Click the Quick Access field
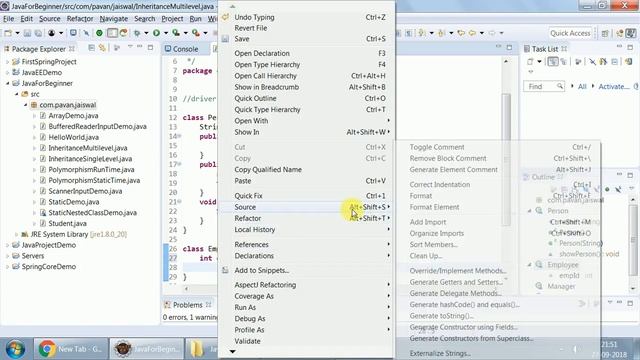Viewport: 640px width, 360px height. (570, 33)
